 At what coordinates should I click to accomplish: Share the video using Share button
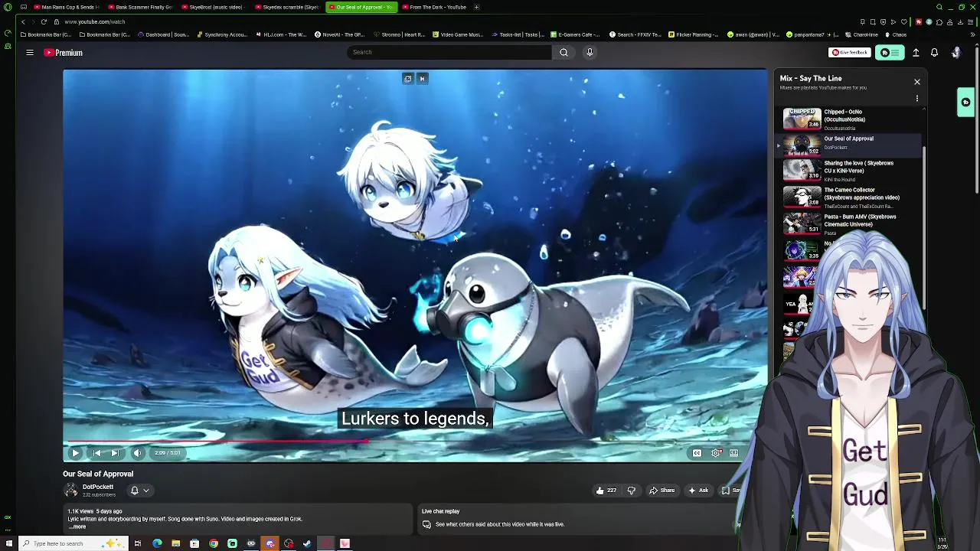(662, 491)
